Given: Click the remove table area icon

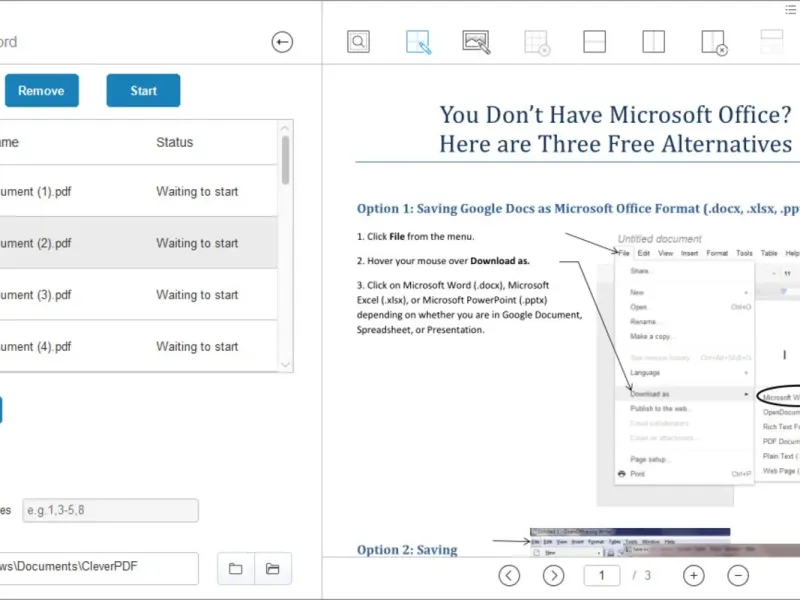Looking at the screenshot, I should pos(536,42).
